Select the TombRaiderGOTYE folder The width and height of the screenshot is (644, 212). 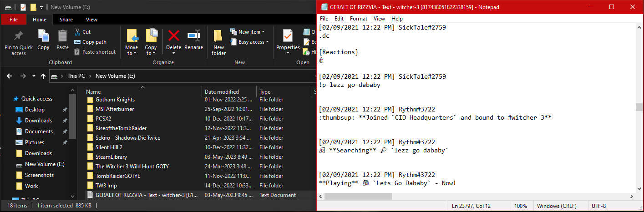pyautogui.click(x=118, y=176)
